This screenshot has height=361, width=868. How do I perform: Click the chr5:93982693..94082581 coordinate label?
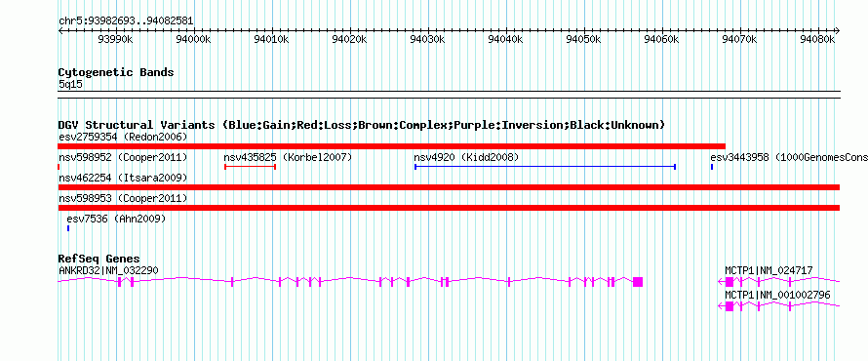click(x=126, y=21)
